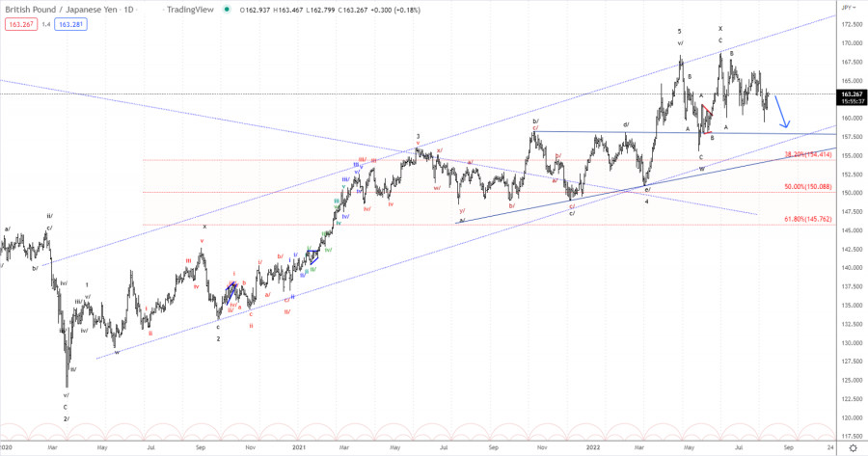
Task: Click the low value L162.799
Action: coord(320,10)
